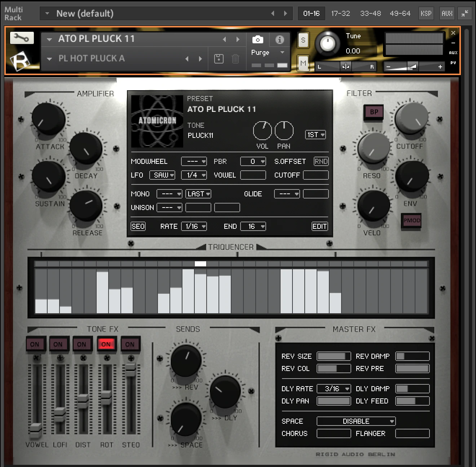Toggle the SEQ sequencer button
Viewport: 476px width, 467px height.
pyautogui.click(x=138, y=226)
